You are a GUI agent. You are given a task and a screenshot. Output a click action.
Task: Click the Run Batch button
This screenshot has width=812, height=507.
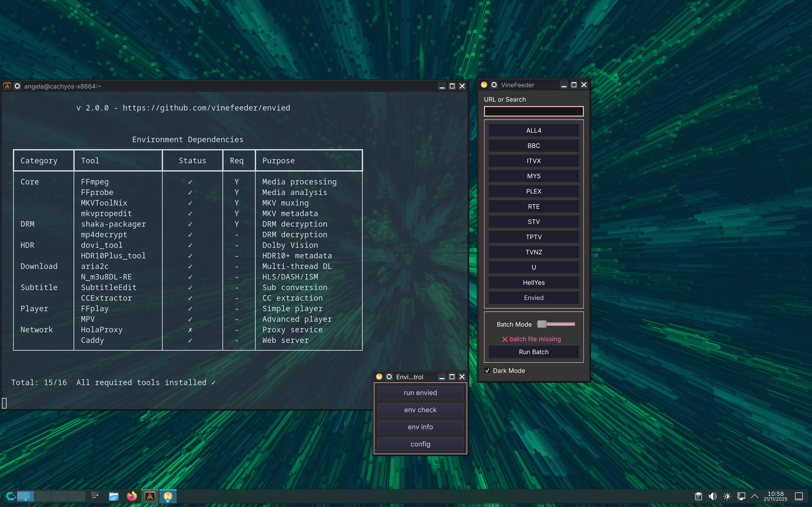534,352
